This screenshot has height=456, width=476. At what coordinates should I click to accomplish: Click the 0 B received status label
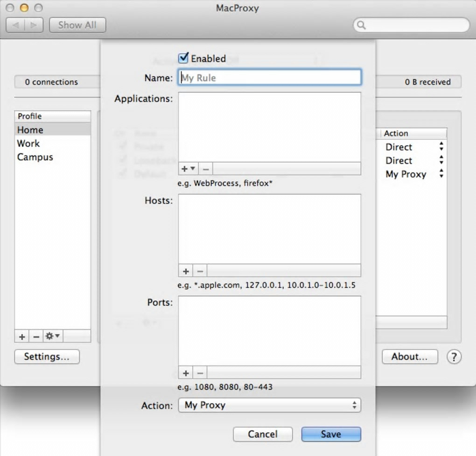[428, 82]
